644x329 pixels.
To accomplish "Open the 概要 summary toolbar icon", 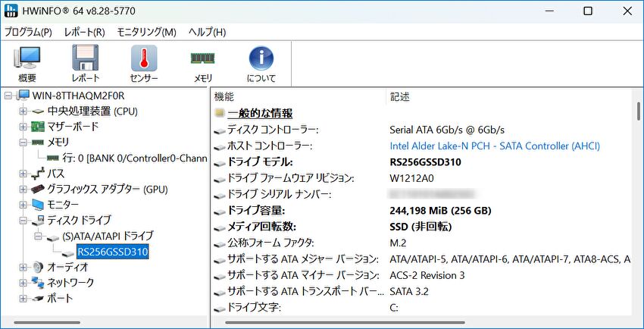I will coord(27,58).
